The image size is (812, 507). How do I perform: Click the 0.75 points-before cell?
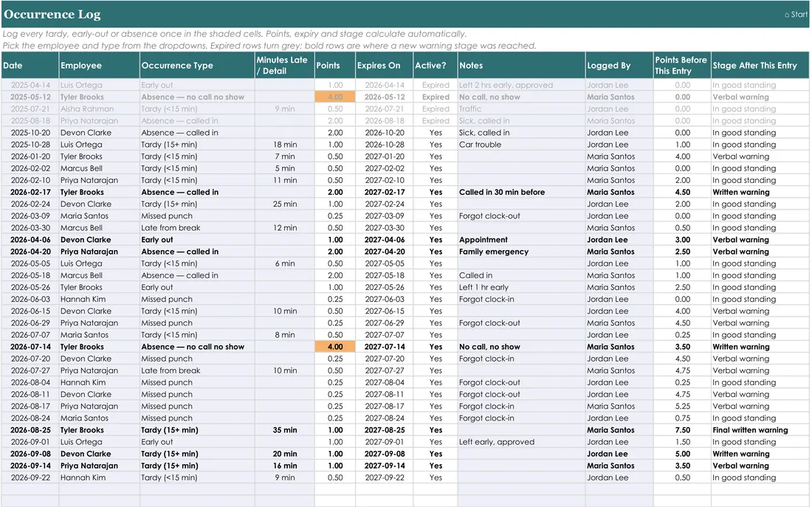coord(682,418)
